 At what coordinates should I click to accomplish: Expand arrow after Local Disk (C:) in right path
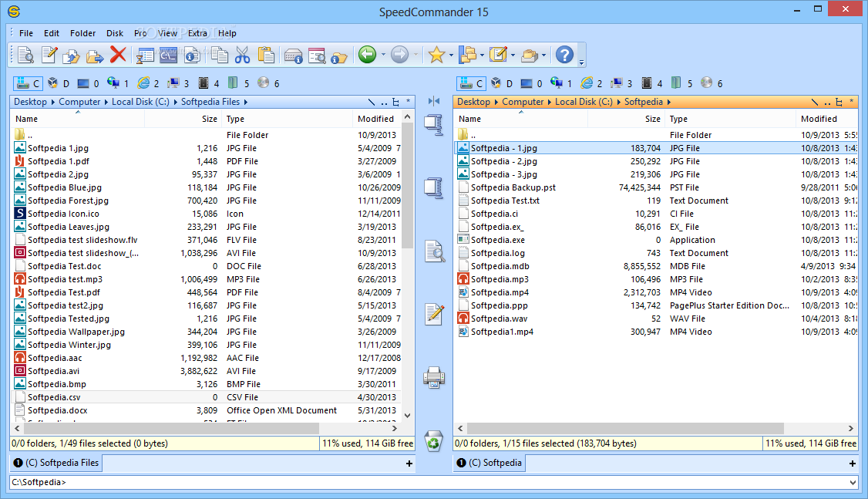click(618, 102)
